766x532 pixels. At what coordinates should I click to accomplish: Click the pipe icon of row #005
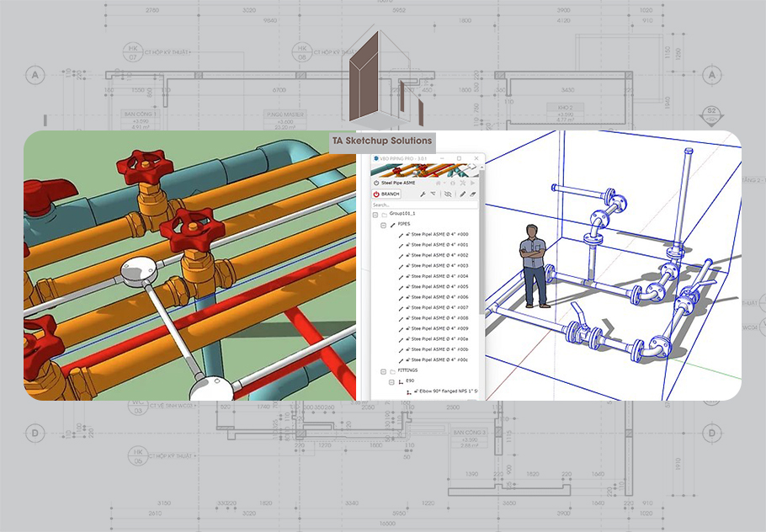coord(401,287)
